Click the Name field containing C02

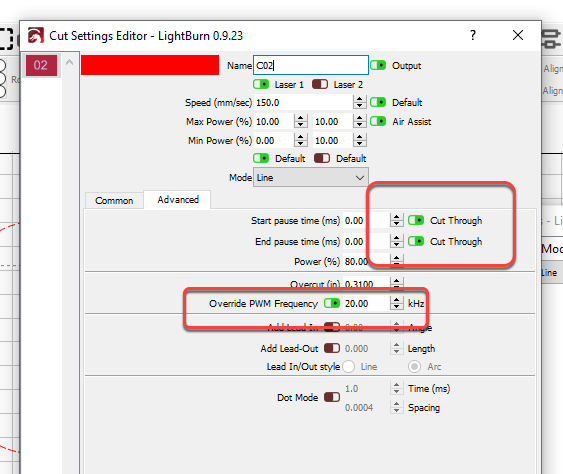tap(311, 65)
